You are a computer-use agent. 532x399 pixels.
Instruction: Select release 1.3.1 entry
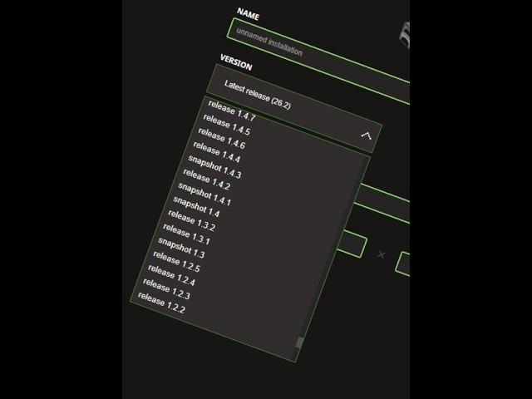(x=186, y=234)
